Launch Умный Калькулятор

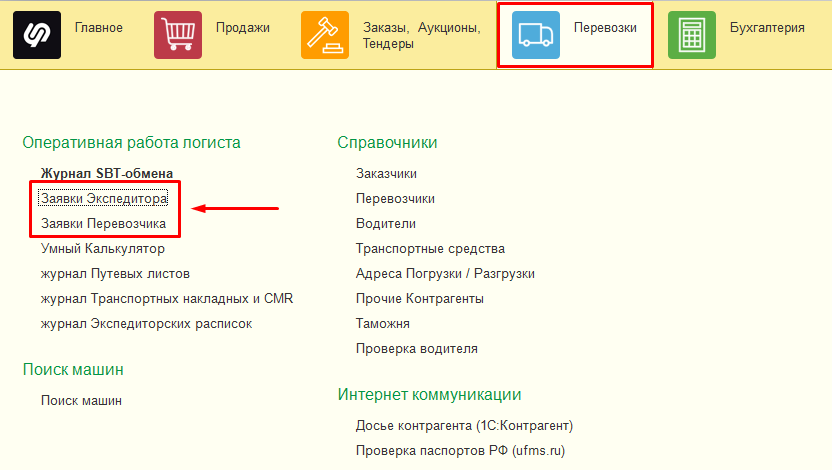pyautogui.click(x=103, y=248)
